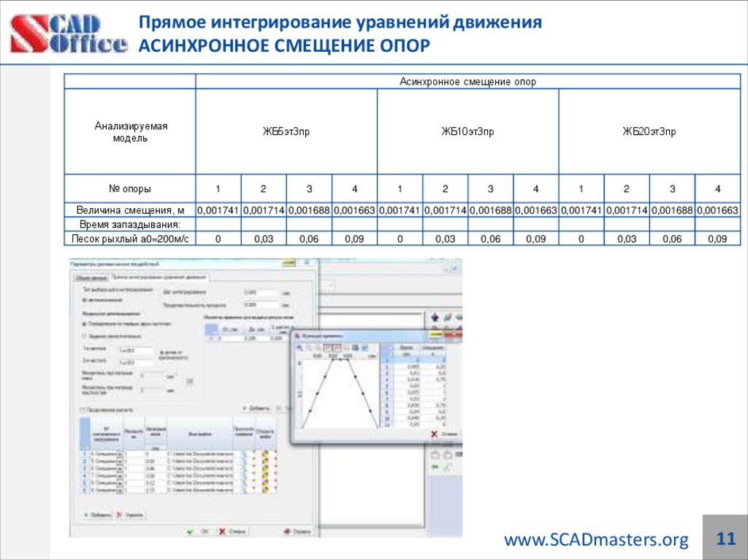Screen dimensions: 748x560
Task: Click the export icon at the toolbar's right end
Action: coord(365,348)
